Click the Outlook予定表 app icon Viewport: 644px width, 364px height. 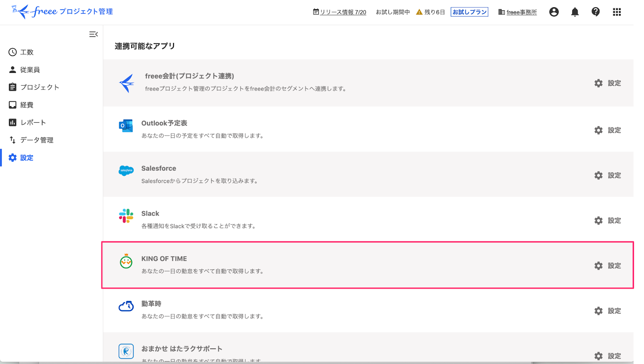tap(126, 126)
